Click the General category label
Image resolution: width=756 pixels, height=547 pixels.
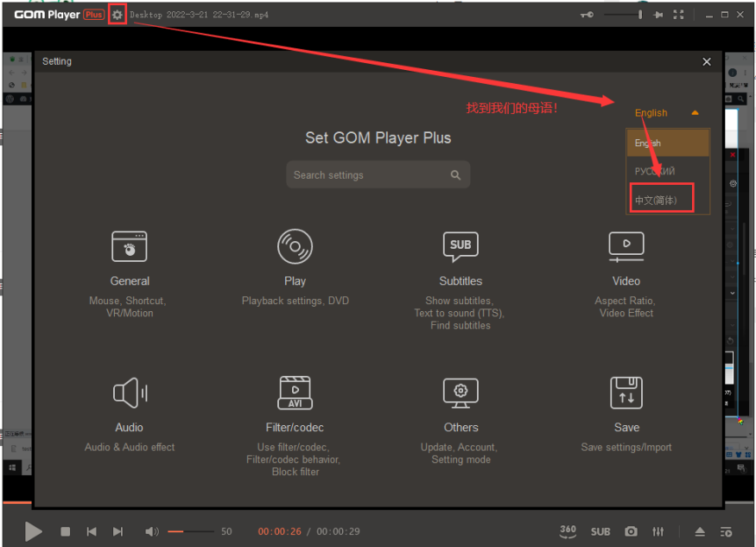pos(130,281)
